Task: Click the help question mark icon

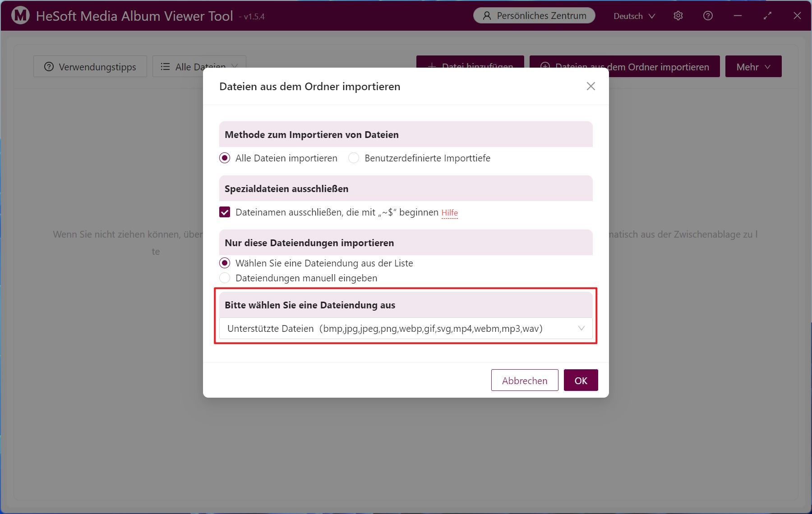Action: click(708, 16)
